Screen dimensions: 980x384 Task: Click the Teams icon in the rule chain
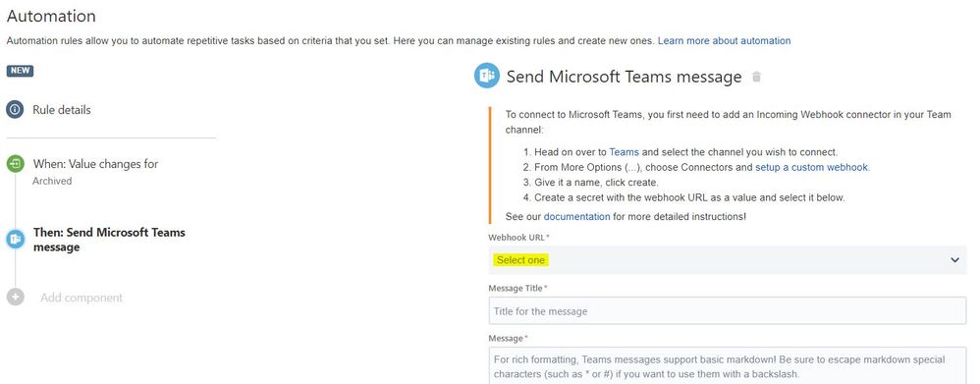click(x=15, y=239)
